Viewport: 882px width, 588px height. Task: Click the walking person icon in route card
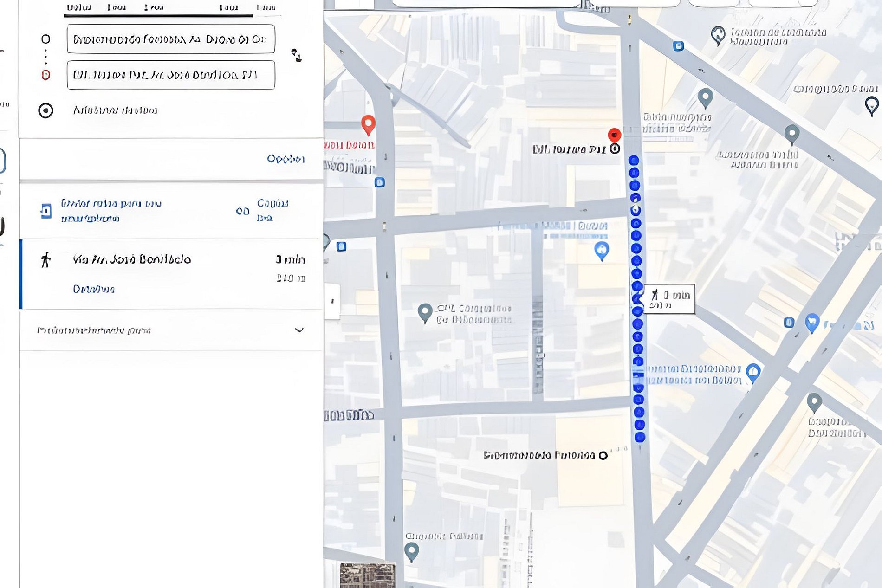click(x=45, y=260)
